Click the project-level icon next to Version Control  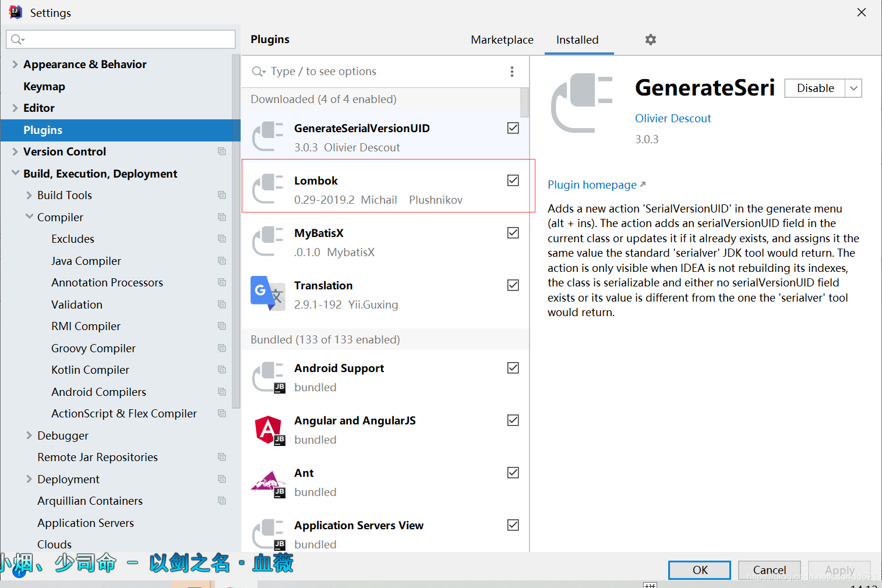pos(222,151)
